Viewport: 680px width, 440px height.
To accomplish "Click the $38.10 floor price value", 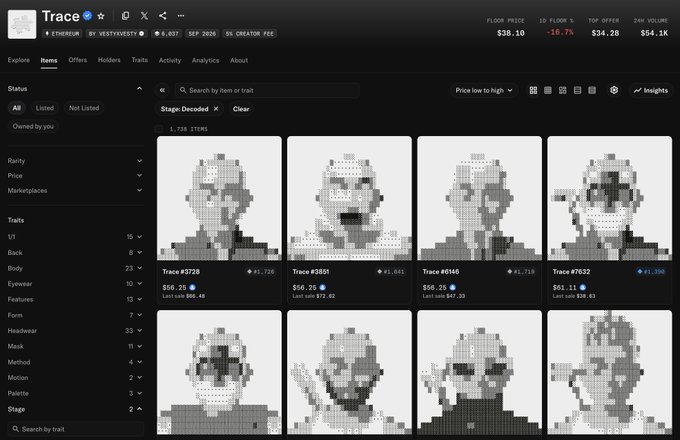I will 510,33.
